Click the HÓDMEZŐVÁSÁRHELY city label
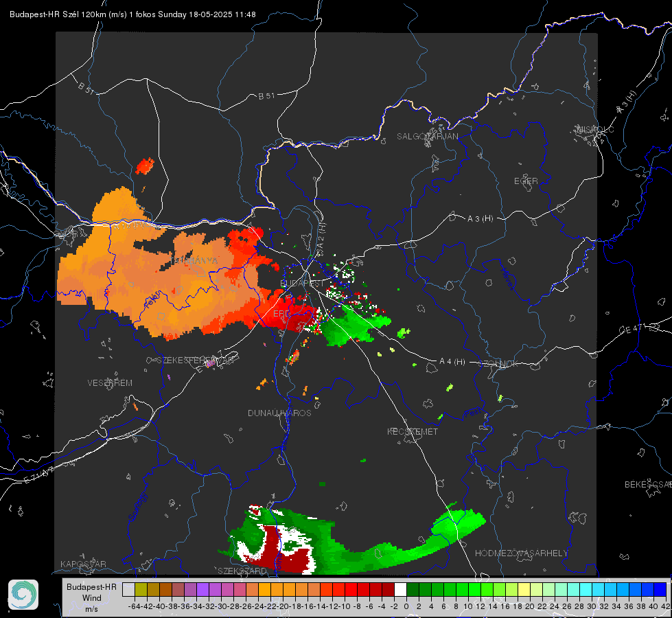Screen dimensions: 672x618 click(x=521, y=553)
